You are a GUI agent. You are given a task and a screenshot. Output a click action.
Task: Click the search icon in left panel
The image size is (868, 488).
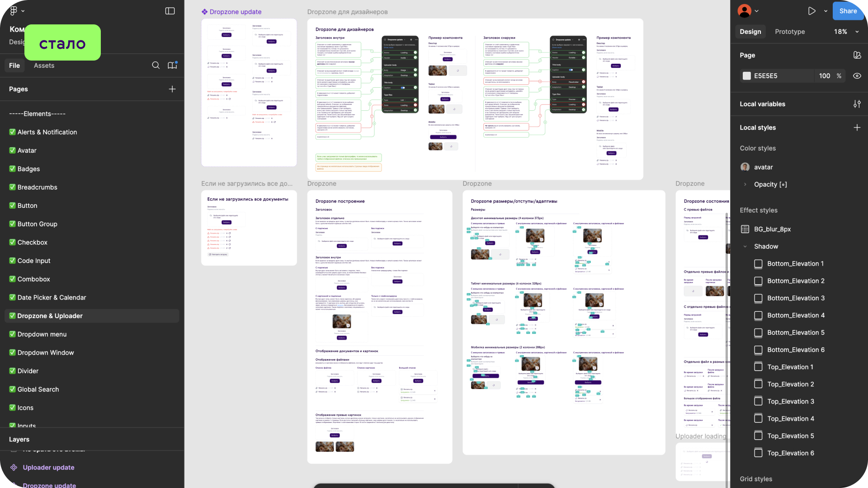click(x=156, y=65)
